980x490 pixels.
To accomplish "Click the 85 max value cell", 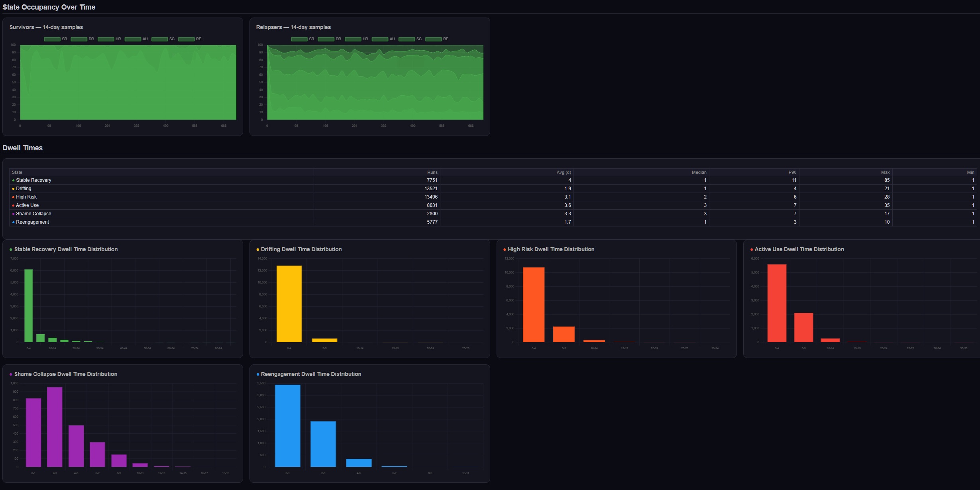I will click(x=846, y=180).
